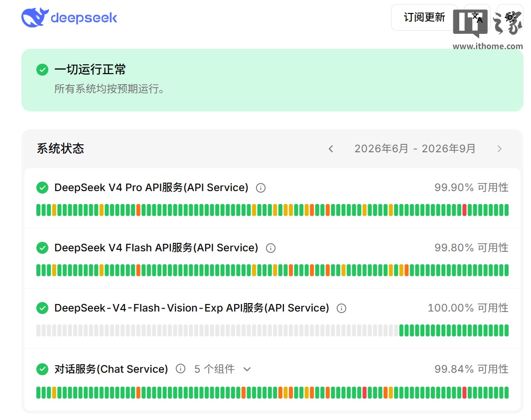Click the deepseek wordmark link

click(x=84, y=17)
